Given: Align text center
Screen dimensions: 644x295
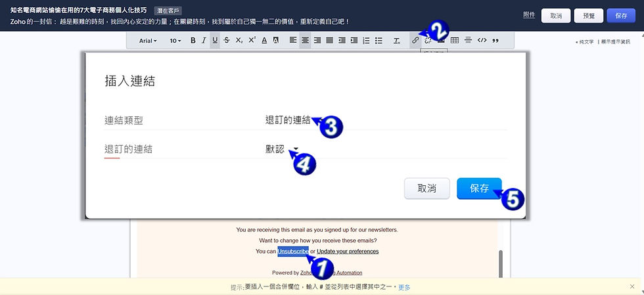Looking at the screenshot, I should [305, 41].
